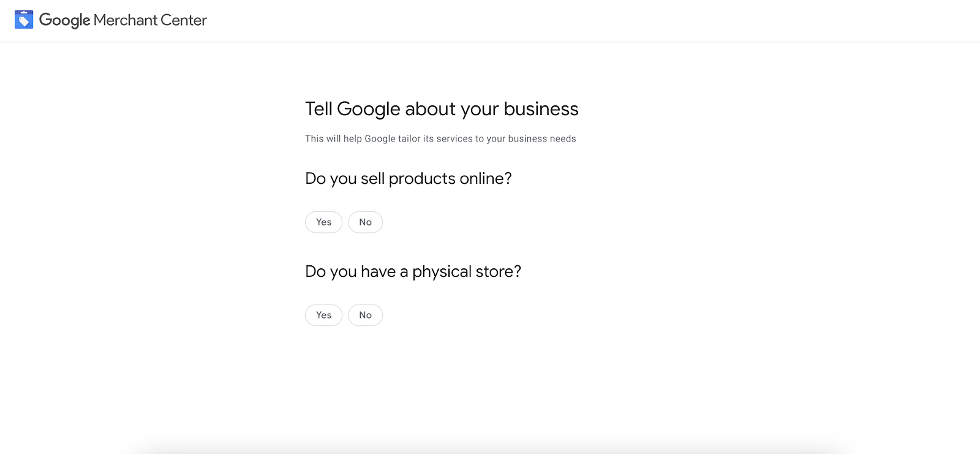
Task: Click the words "physical store?" in the second question
Action: click(467, 271)
